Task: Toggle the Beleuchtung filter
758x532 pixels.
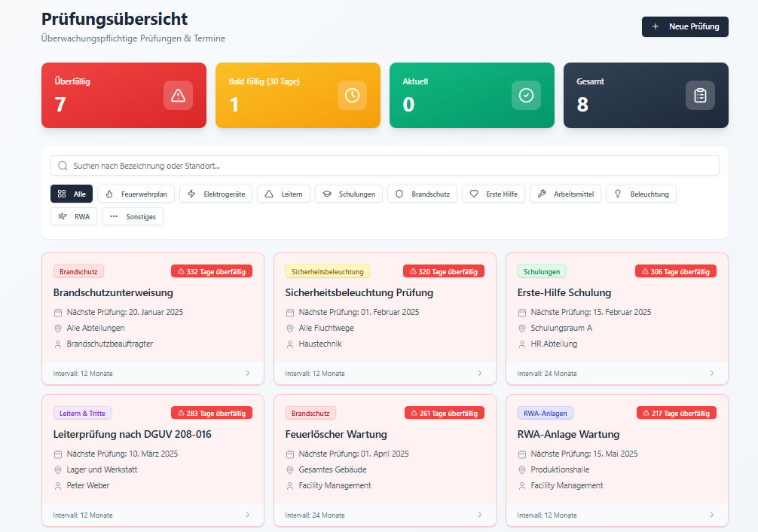Action: coord(640,193)
